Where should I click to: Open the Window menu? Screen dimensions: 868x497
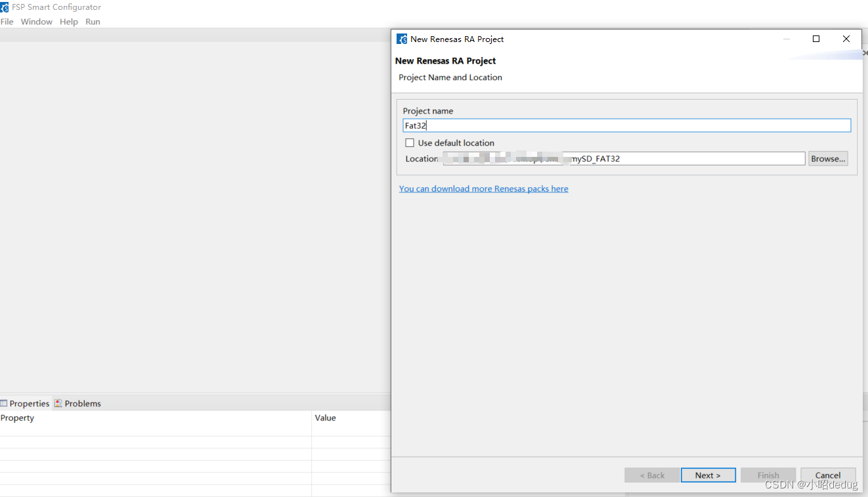pos(37,22)
